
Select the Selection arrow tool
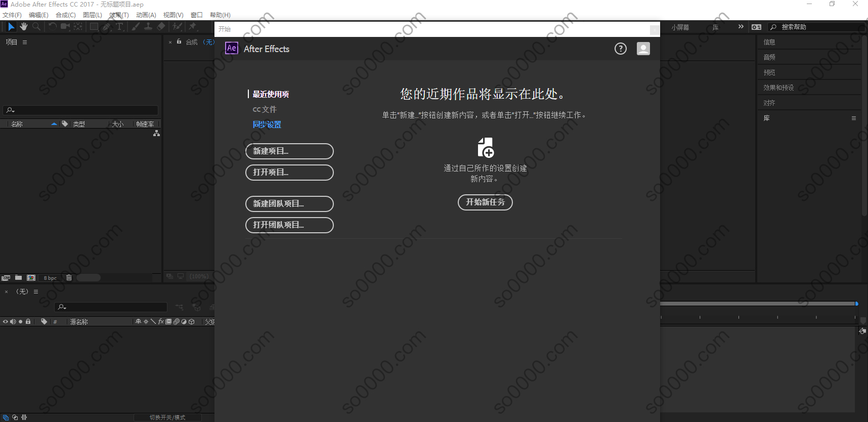(11, 27)
